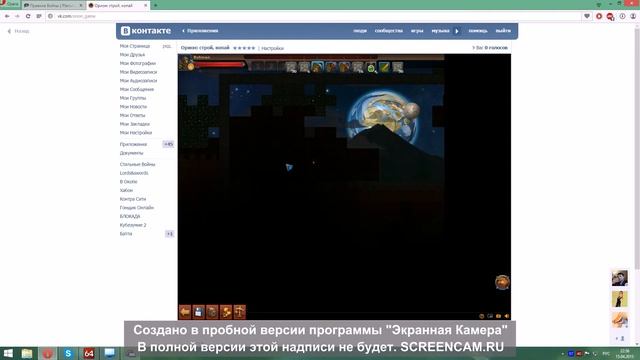Open the round character medallion in game
This screenshot has height=360, width=640.
[x=502, y=282]
